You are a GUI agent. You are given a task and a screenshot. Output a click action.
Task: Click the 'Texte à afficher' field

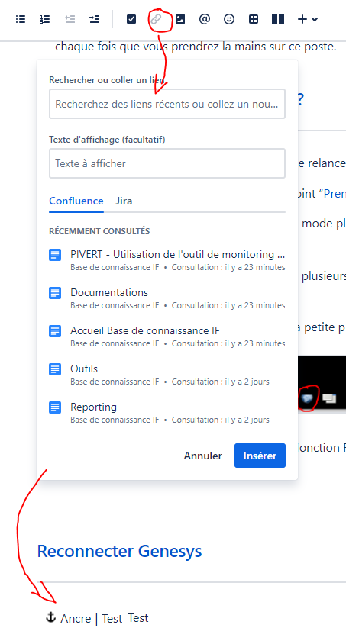click(x=167, y=163)
